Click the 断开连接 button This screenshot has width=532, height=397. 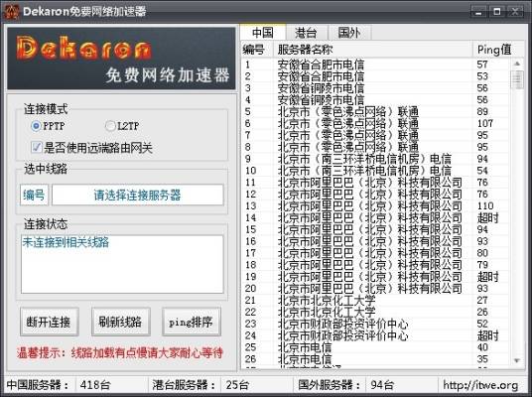click(x=50, y=322)
